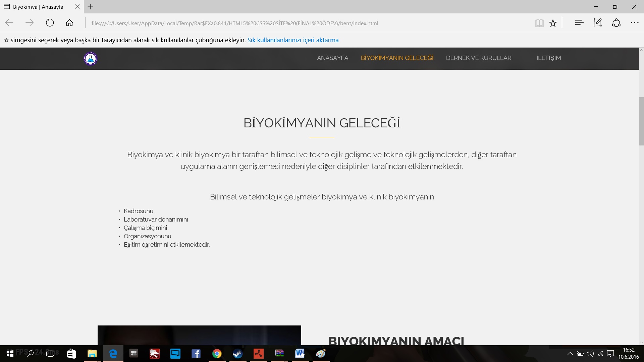Screen dimensions: 644x362
Task: Open the Biyokimya site logo
Action: coord(90,58)
